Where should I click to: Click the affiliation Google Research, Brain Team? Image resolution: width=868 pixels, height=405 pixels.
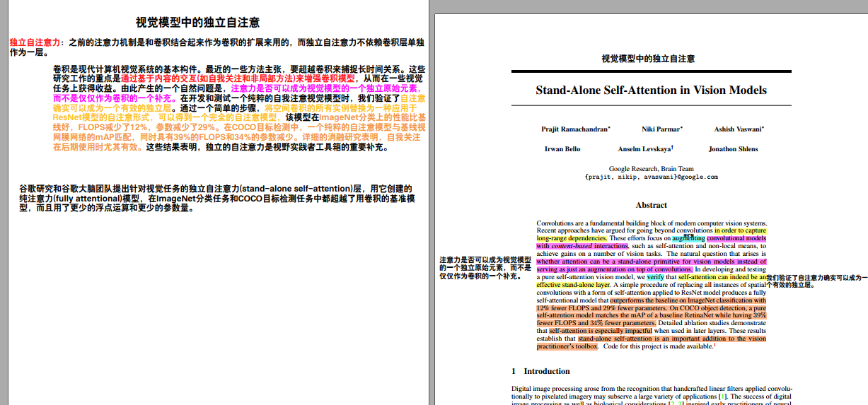point(651,169)
